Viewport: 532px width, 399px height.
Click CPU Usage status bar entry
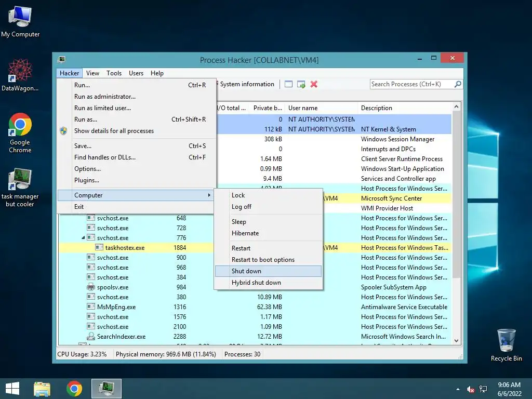tap(82, 354)
